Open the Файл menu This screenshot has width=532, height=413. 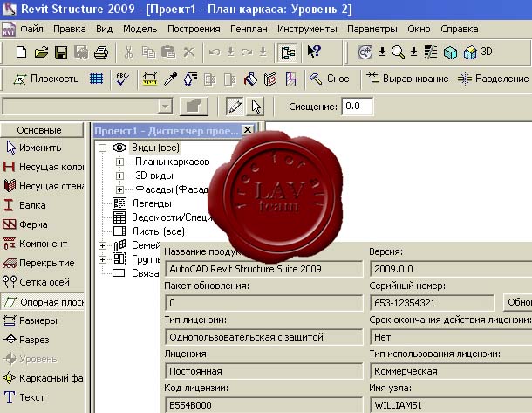pos(31,29)
